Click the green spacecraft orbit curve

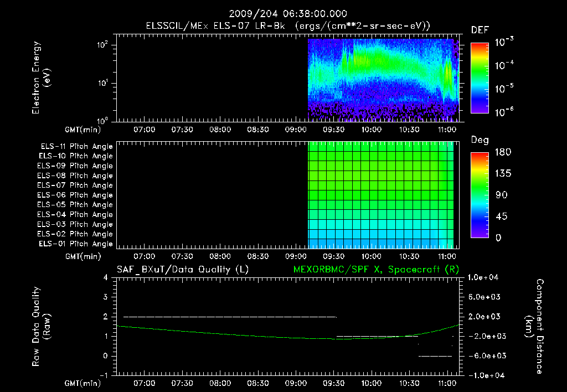287,337
